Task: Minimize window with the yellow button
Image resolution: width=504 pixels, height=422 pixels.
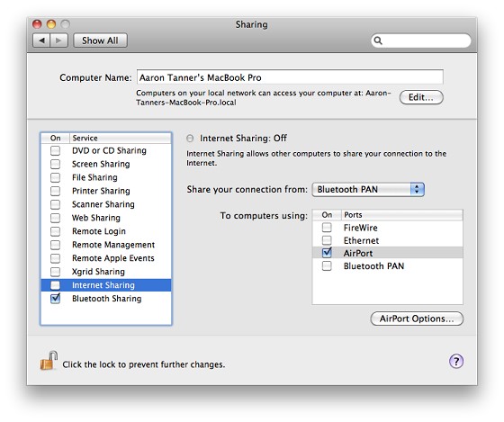Action: [51, 24]
